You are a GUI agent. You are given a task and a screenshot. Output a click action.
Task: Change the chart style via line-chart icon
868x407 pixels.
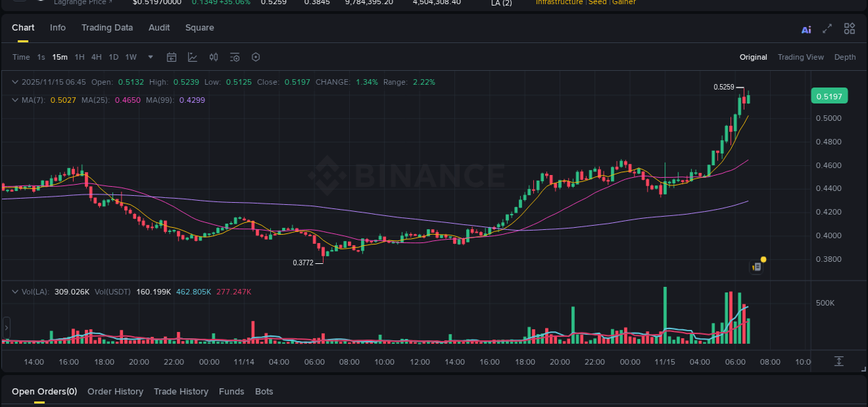tap(192, 57)
